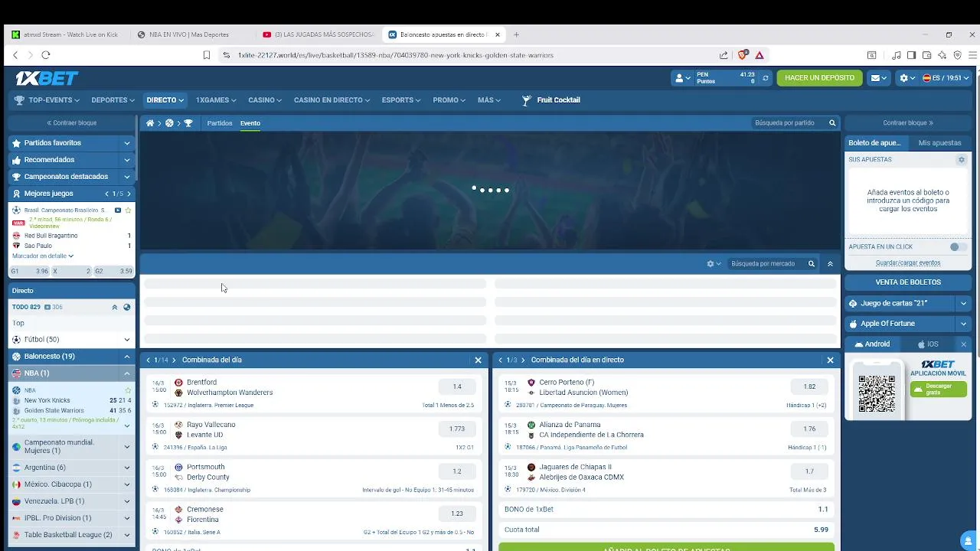This screenshot has width=980, height=551.
Task: Click VENTA DE BOLETOS button
Action: pos(908,282)
